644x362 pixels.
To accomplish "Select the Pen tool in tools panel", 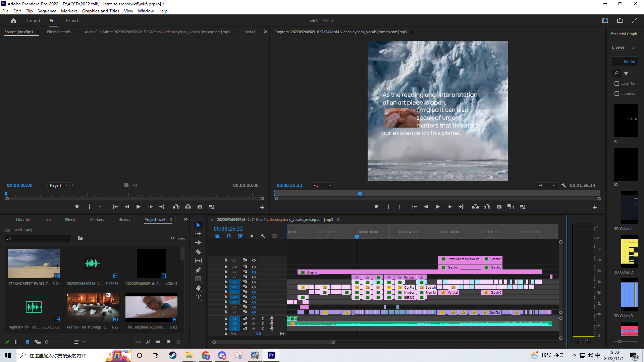I will tap(198, 270).
